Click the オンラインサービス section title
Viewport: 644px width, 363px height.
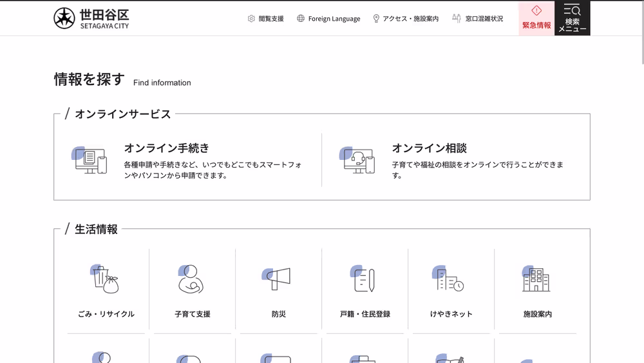(122, 114)
